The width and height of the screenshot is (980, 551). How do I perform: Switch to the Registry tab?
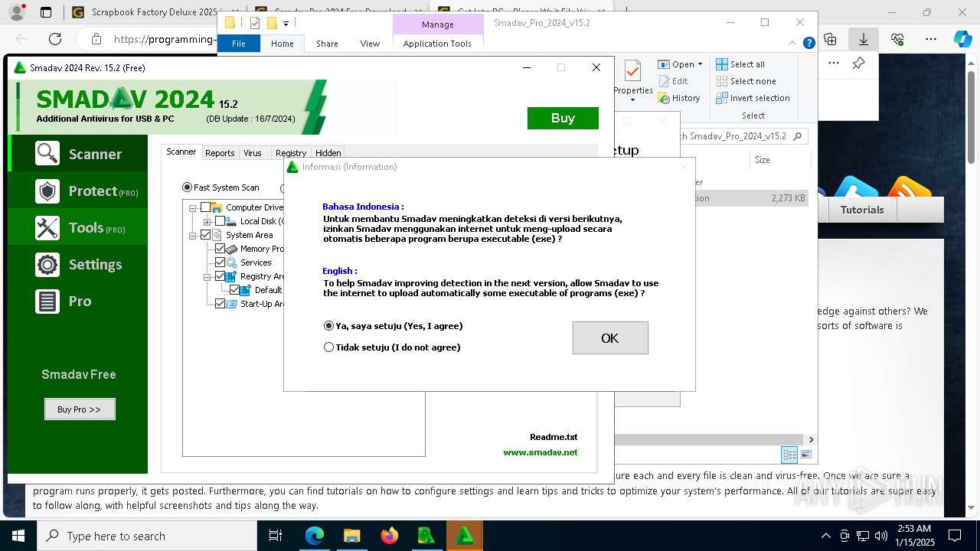pyautogui.click(x=291, y=153)
